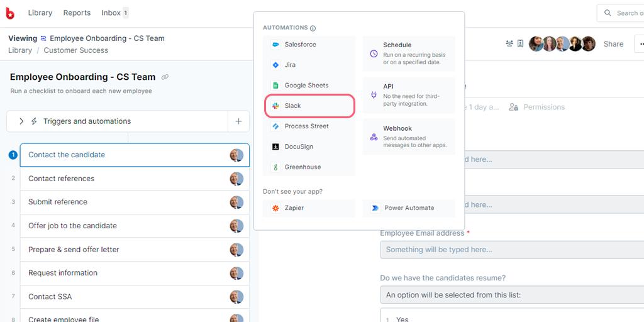Click the Share button

tap(613, 44)
